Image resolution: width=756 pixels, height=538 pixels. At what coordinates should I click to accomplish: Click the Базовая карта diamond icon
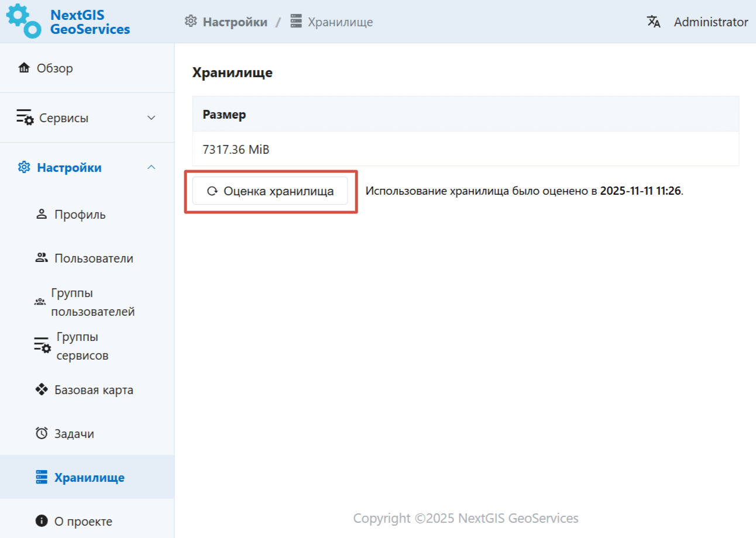click(x=41, y=389)
